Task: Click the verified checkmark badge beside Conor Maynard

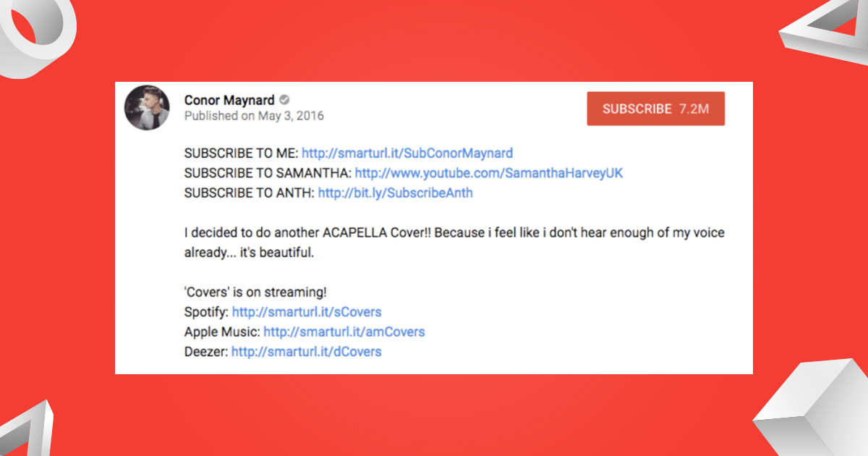Action: tap(285, 100)
